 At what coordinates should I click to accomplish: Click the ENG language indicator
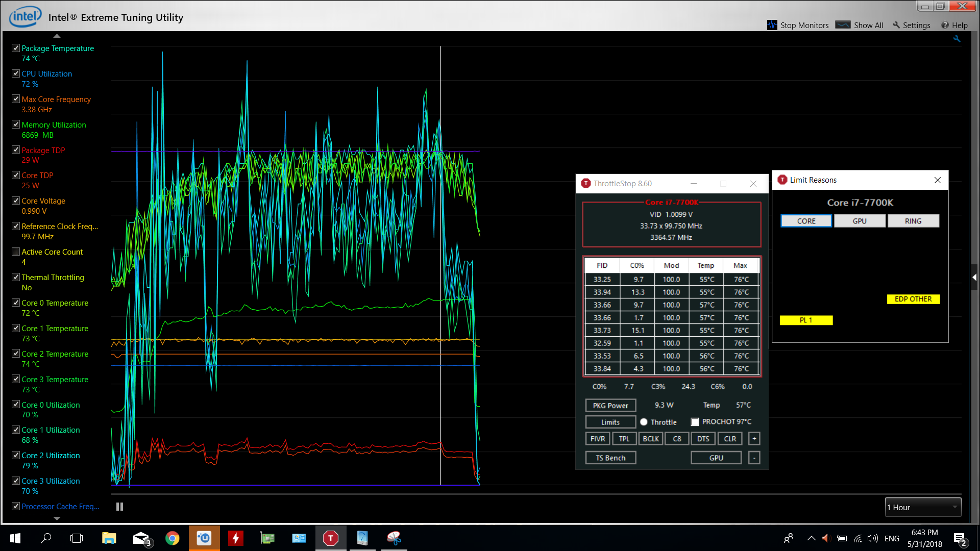click(892, 538)
